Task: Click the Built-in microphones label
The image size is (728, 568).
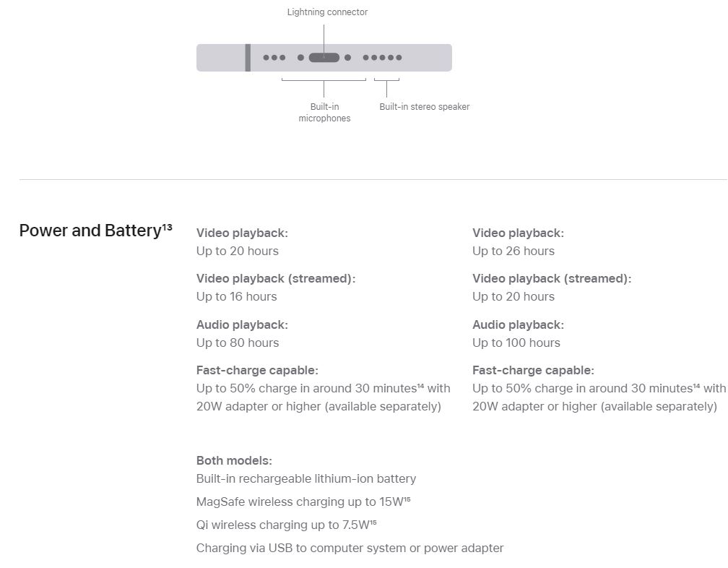Action: coord(324,113)
